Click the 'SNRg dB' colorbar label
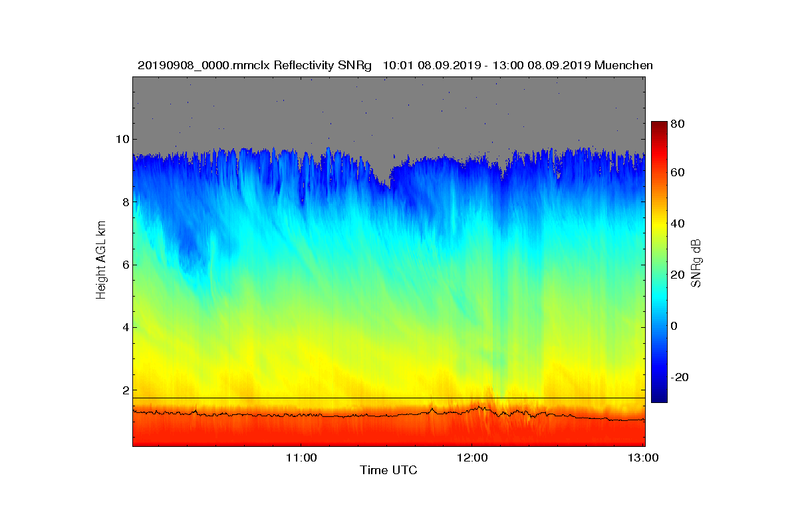798x532 pixels. click(696, 263)
